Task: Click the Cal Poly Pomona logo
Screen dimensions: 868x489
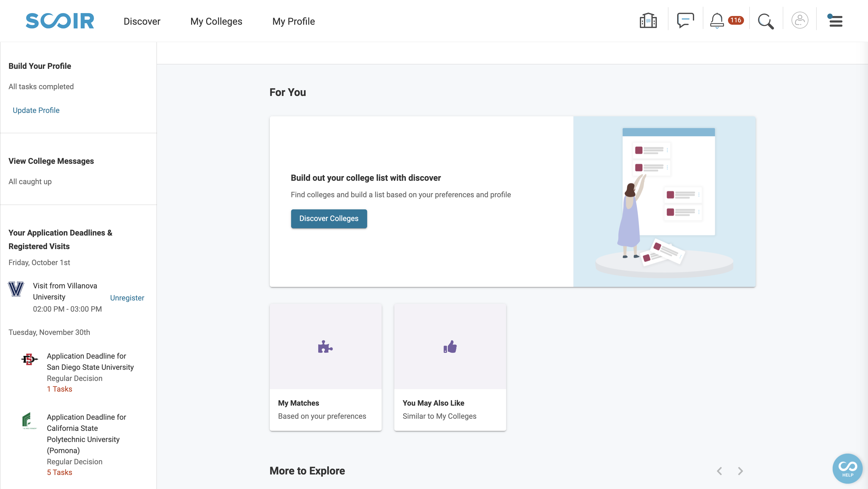Action: [29, 420]
